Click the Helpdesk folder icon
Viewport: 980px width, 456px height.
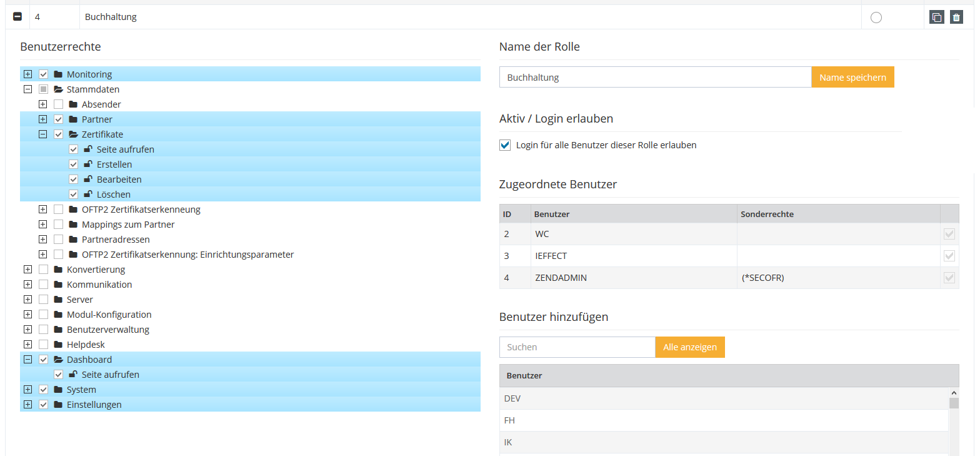tap(58, 345)
